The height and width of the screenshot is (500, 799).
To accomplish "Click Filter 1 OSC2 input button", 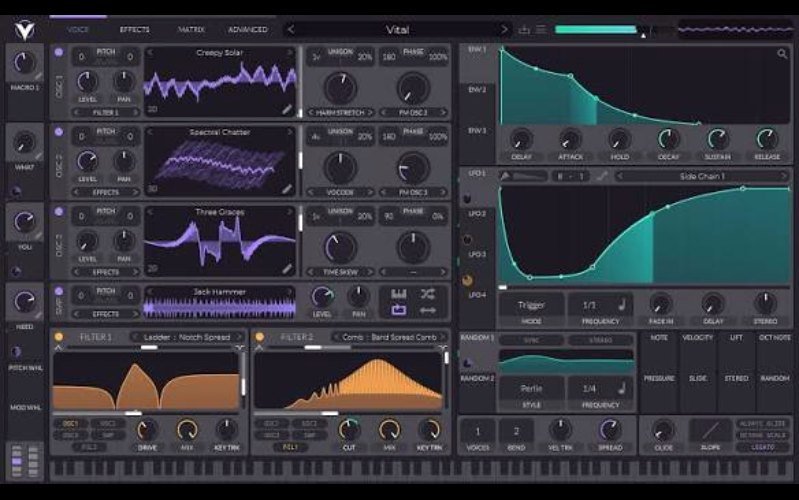I will 108,424.
